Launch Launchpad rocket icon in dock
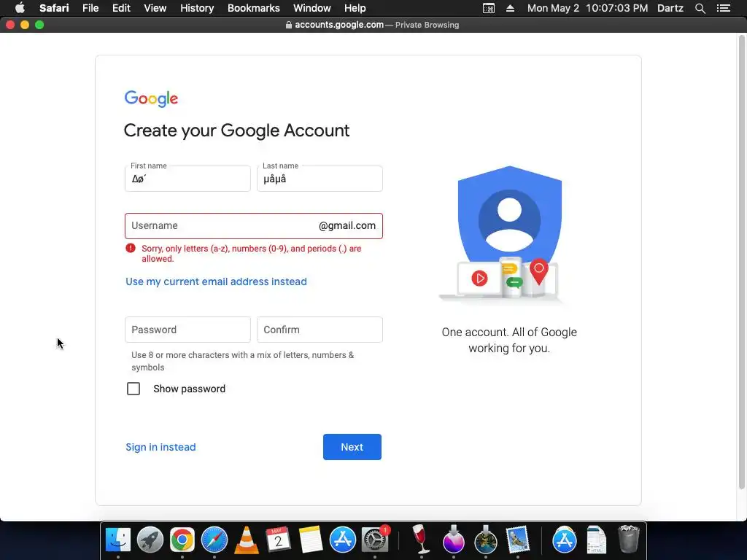The width and height of the screenshot is (747, 560). (150, 540)
